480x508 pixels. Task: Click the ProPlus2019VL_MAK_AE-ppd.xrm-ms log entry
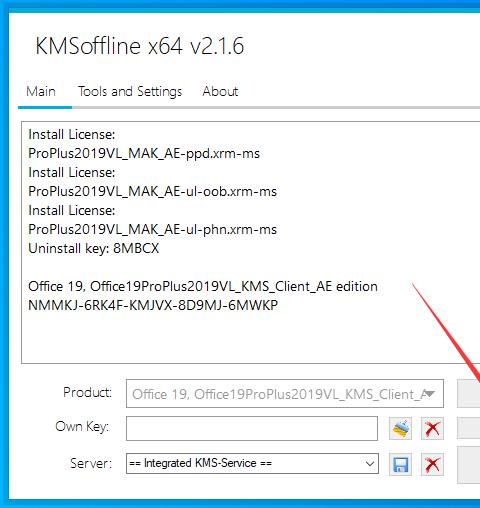(x=144, y=153)
